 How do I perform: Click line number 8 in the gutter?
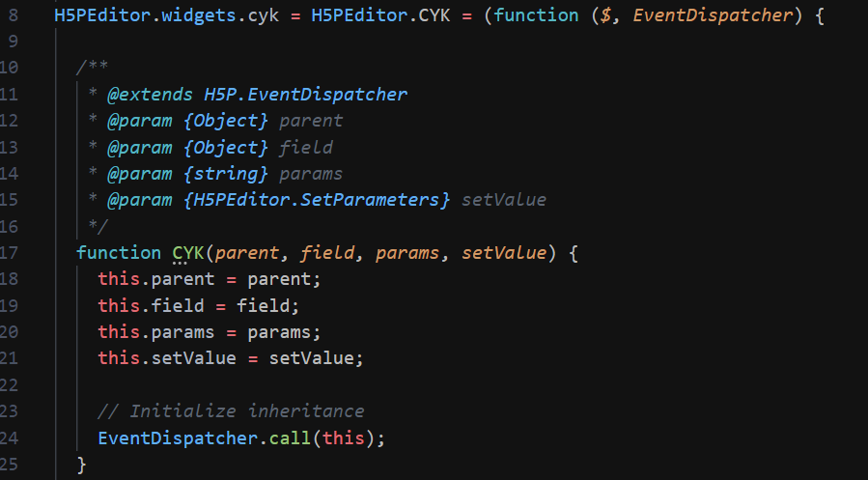(x=13, y=15)
